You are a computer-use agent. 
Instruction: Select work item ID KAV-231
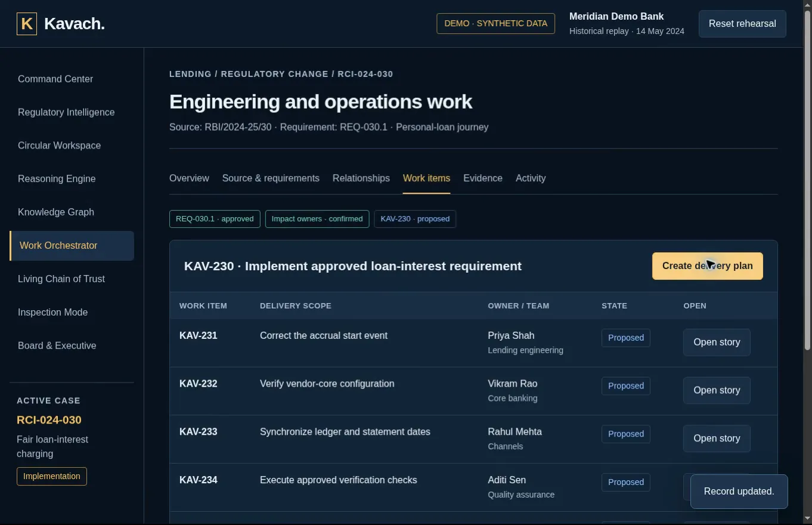pos(199,336)
